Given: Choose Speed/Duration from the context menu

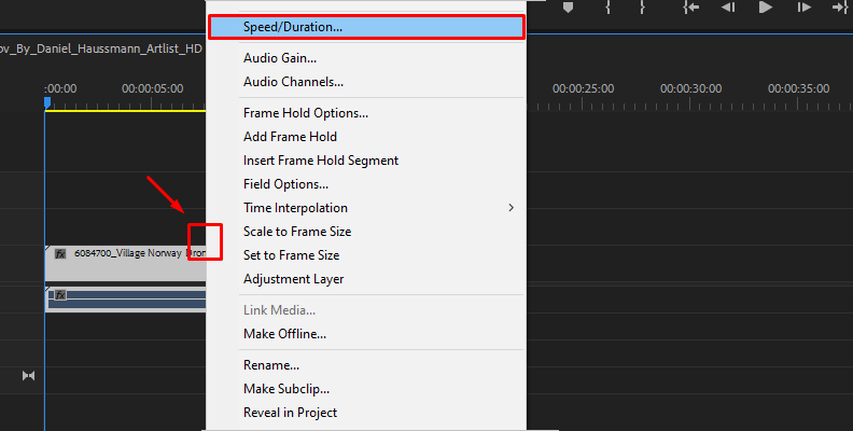Looking at the screenshot, I should 366,27.
